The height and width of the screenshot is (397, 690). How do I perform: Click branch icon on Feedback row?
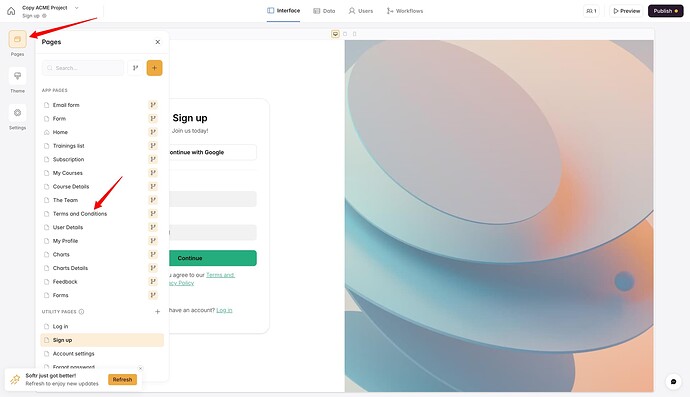[153, 282]
